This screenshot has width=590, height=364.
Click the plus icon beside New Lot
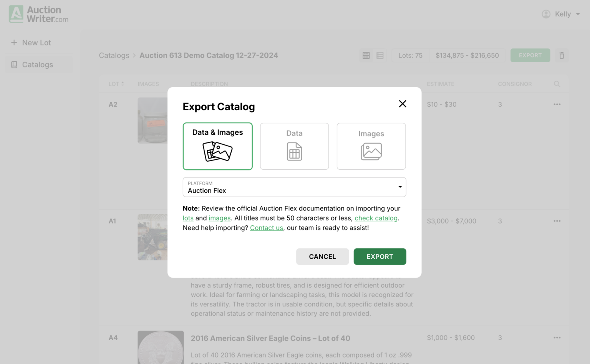point(14,42)
